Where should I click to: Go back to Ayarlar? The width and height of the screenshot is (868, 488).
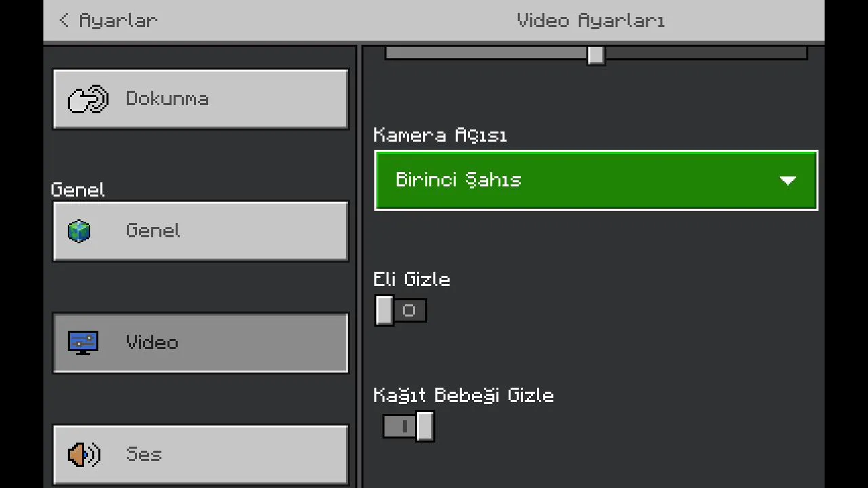point(118,20)
